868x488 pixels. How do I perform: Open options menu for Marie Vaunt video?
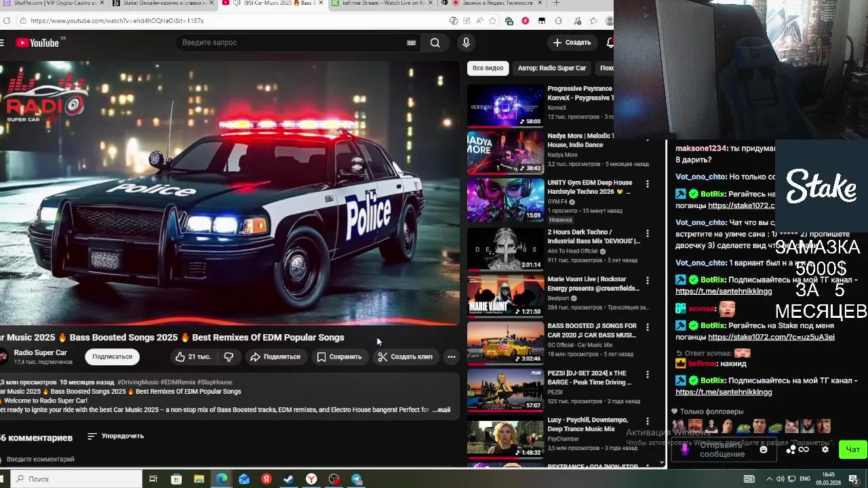tap(648, 280)
